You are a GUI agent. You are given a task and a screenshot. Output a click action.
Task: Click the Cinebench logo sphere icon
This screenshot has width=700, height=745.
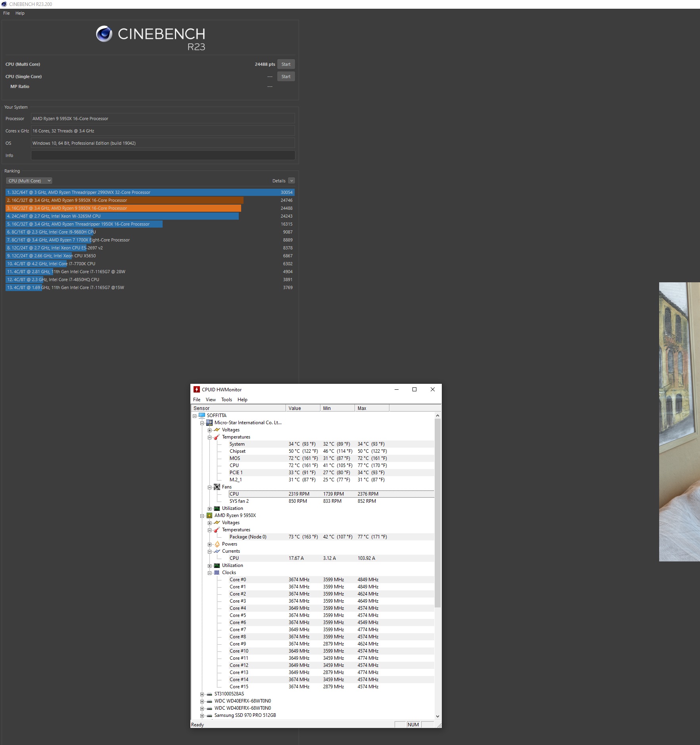pyautogui.click(x=104, y=34)
